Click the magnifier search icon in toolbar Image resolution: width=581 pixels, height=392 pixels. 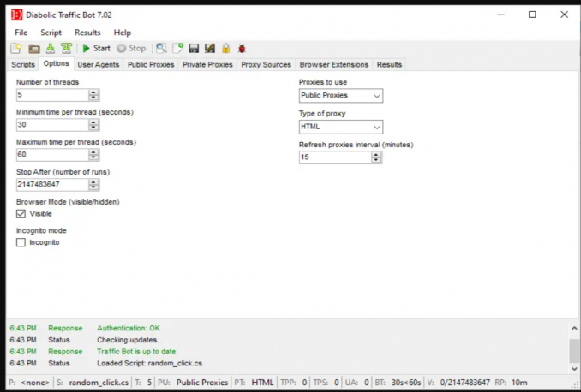click(x=160, y=49)
